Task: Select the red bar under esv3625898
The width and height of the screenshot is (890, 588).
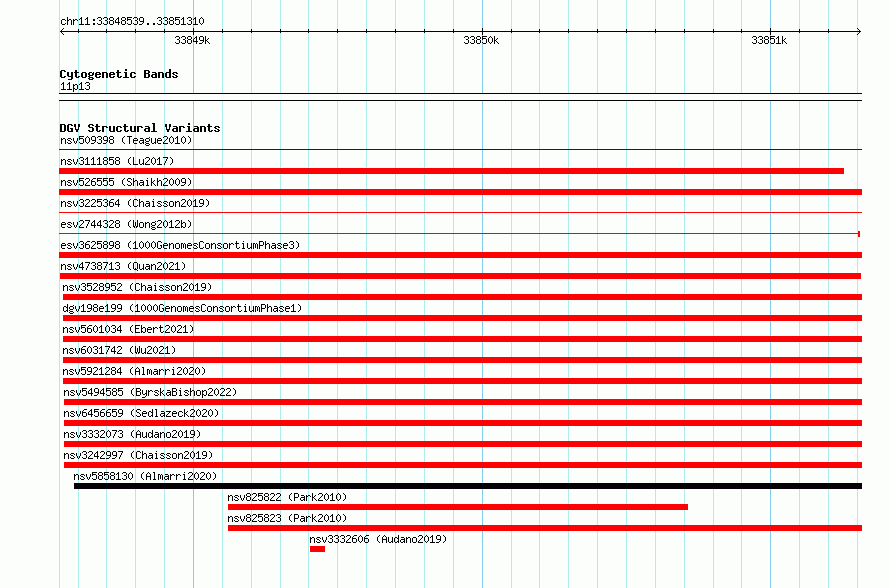Action: [x=460, y=255]
